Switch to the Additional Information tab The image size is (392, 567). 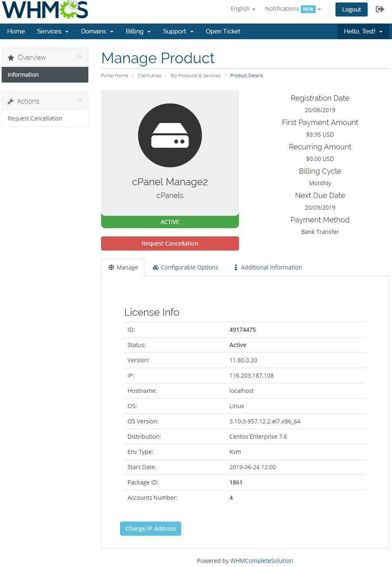pyautogui.click(x=268, y=267)
